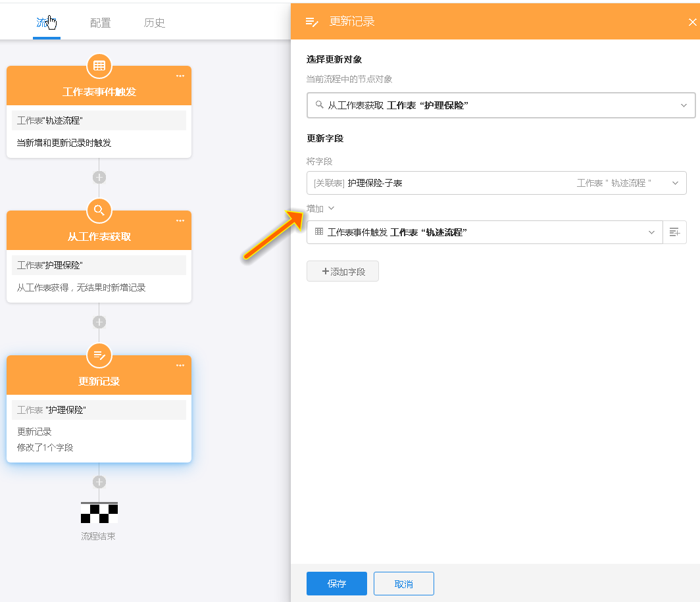700x602 pixels.
Task: Click the search icon on the 从工作表获取 node
Action: point(99,211)
